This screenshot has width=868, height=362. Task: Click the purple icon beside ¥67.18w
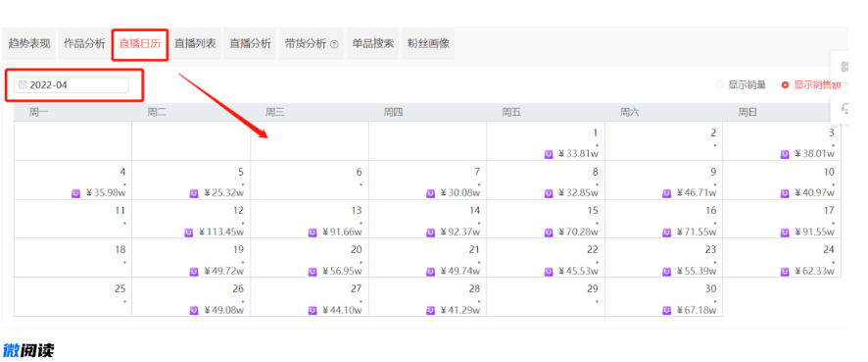pyautogui.click(x=666, y=310)
